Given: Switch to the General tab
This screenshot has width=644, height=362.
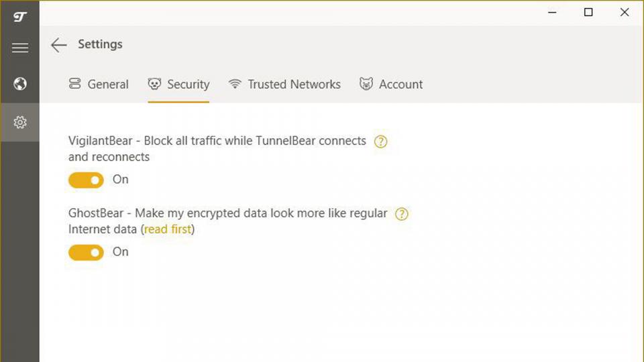Looking at the screenshot, I should pos(108,84).
